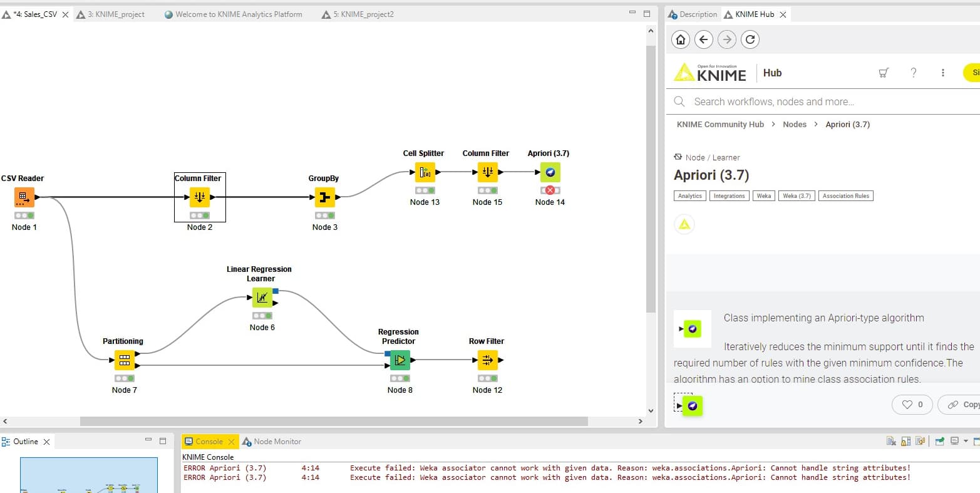Viewport: 980px width, 493px height.
Task: Open the Hub shopping cart icon
Action: click(884, 73)
